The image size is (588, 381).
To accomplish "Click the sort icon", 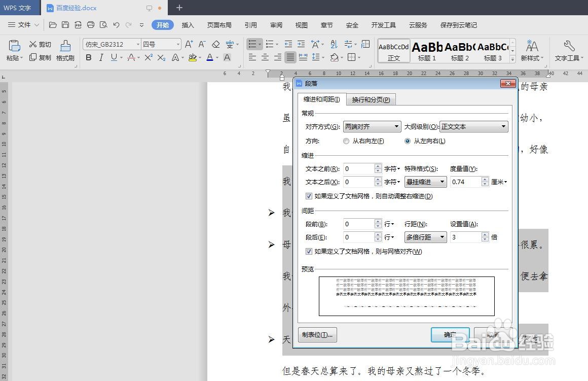I will tap(334, 44).
